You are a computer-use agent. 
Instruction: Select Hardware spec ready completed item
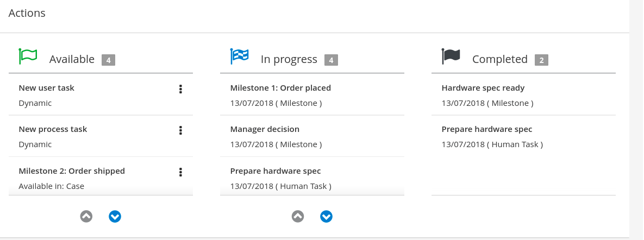click(x=483, y=88)
